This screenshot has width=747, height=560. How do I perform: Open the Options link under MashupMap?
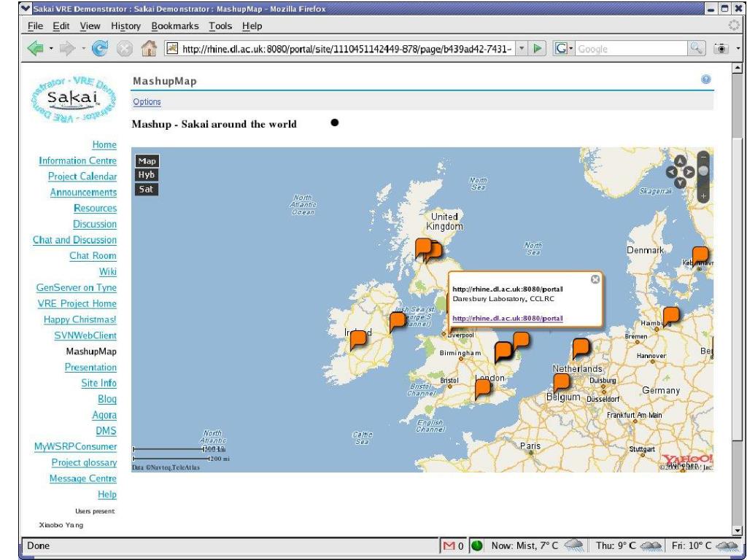[147, 101]
